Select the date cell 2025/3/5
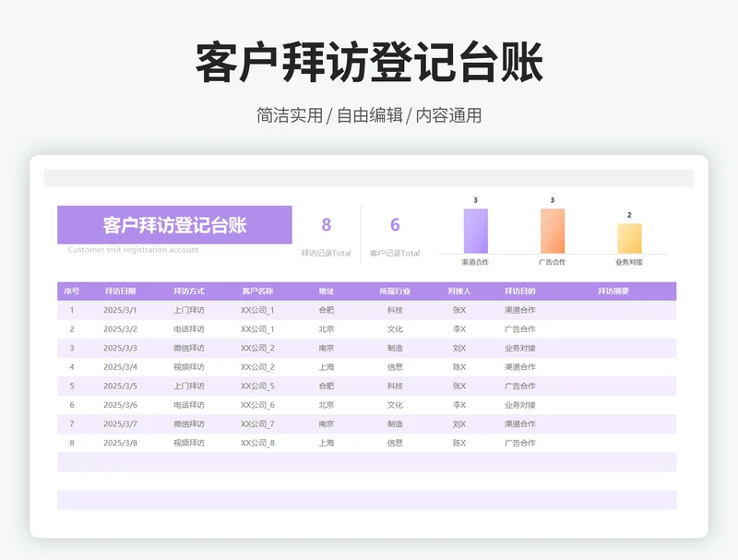 click(120, 386)
